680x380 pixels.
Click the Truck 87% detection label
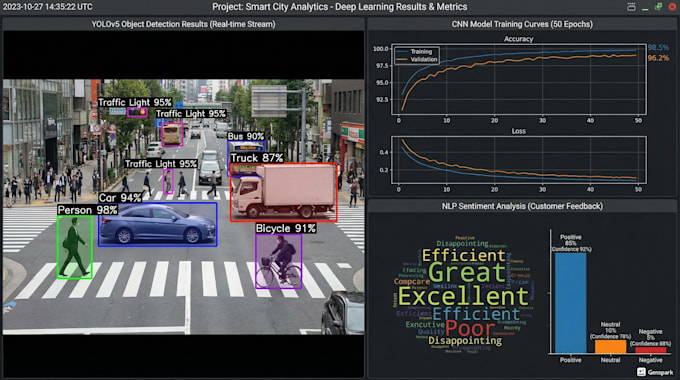pyautogui.click(x=257, y=158)
